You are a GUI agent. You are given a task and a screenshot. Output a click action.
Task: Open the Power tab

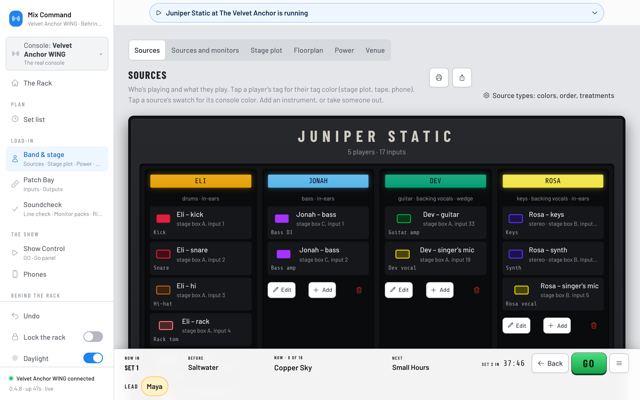point(344,50)
